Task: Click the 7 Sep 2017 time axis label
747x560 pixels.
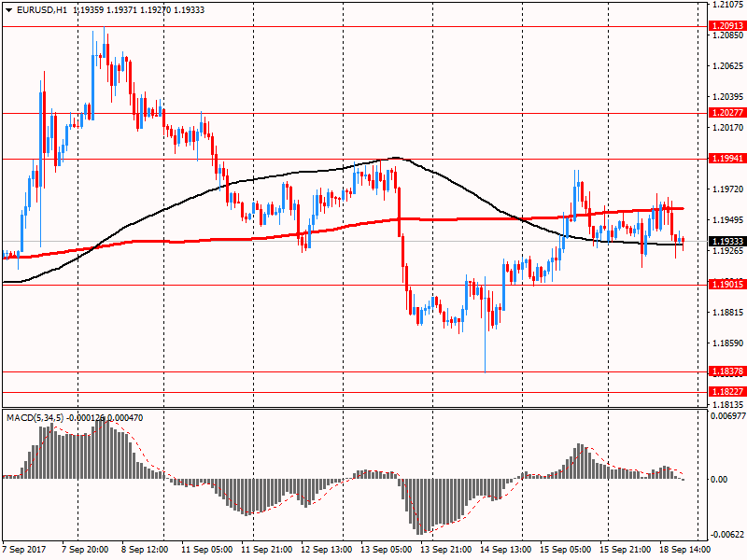Action: pyautogui.click(x=24, y=549)
